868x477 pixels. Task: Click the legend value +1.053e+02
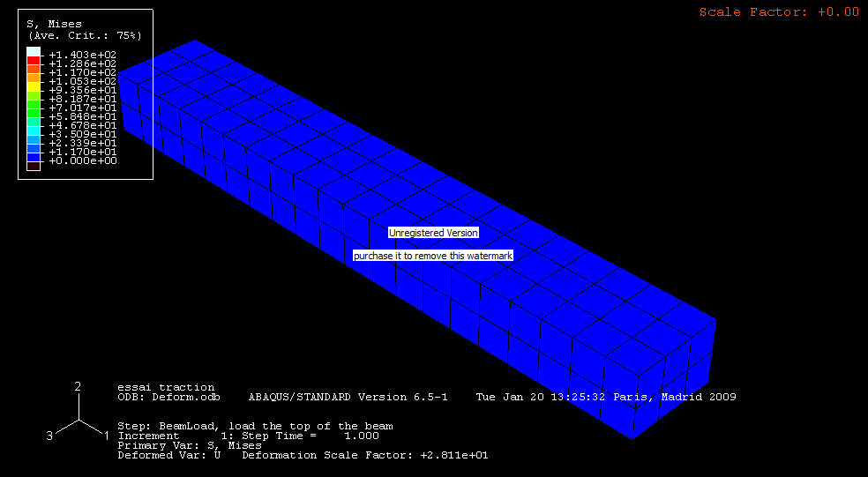pyautogui.click(x=83, y=81)
